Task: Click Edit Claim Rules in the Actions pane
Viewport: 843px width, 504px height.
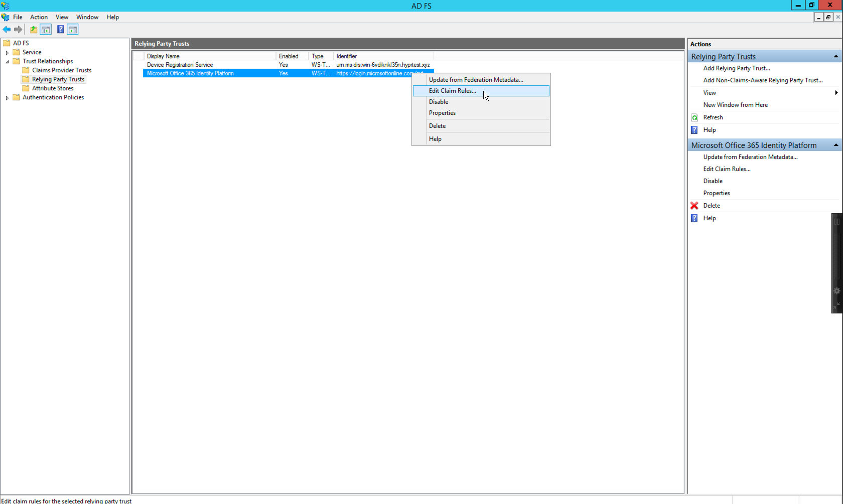Action: [x=727, y=169]
